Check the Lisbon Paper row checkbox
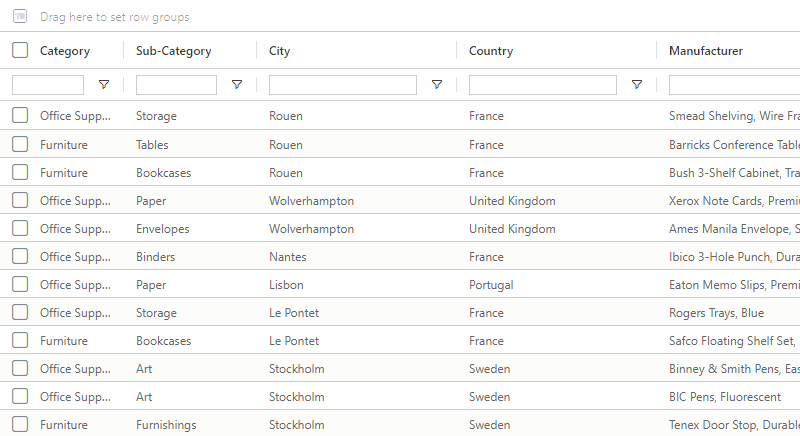The image size is (800, 436). (x=20, y=285)
